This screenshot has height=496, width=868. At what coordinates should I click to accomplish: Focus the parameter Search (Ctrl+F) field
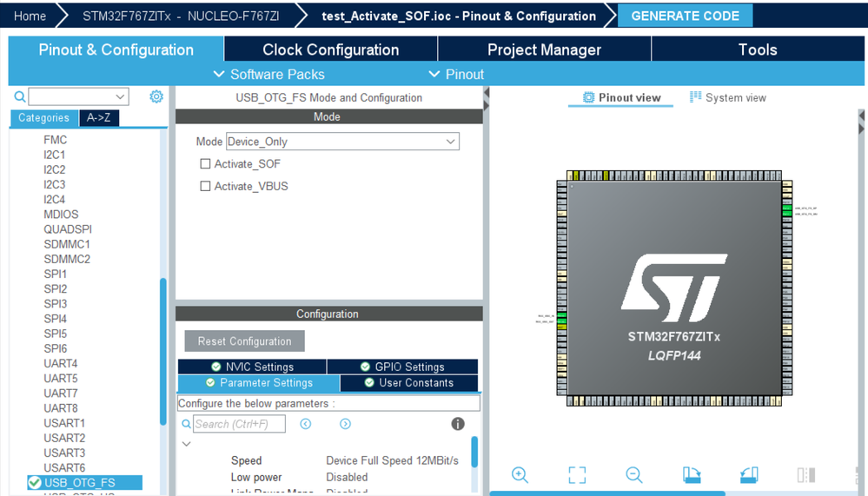click(x=239, y=424)
